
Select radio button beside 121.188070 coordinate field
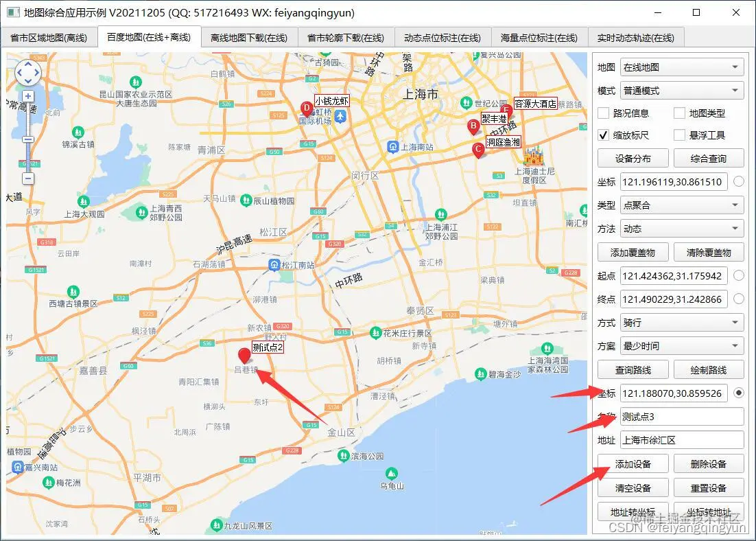tap(739, 393)
